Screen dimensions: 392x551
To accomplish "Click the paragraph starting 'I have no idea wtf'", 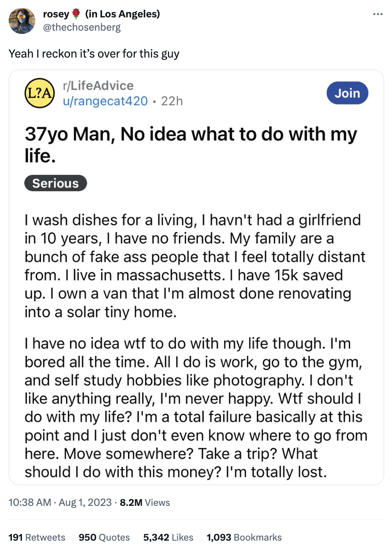I will pos(196,407).
